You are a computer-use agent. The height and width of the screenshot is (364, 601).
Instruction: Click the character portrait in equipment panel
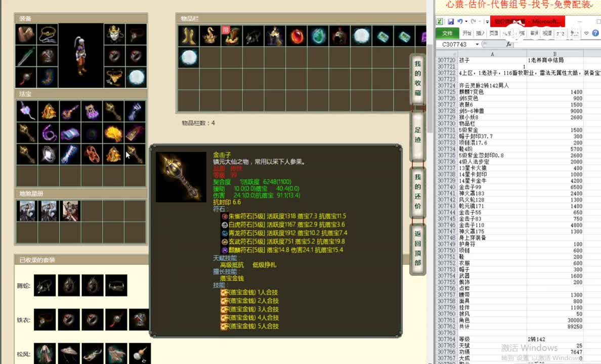click(x=81, y=56)
